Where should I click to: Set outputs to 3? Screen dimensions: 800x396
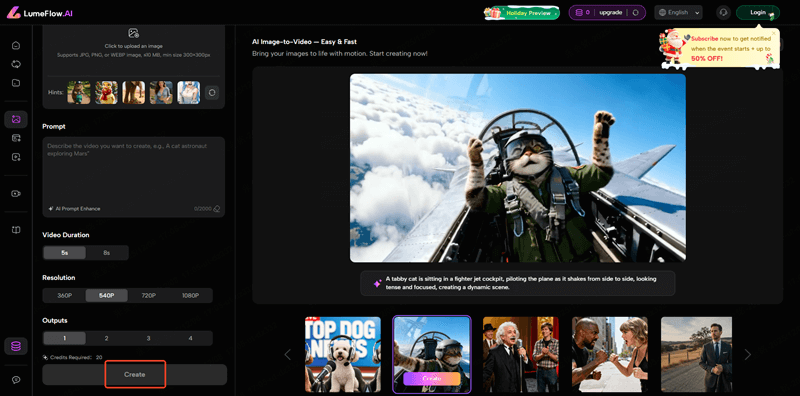[148, 338]
